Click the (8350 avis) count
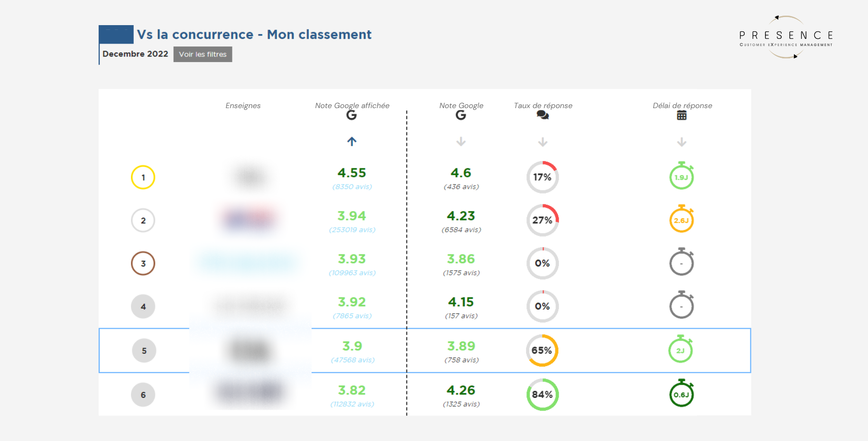This screenshot has width=868, height=441. pyautogui.click(x=352, y=187)
